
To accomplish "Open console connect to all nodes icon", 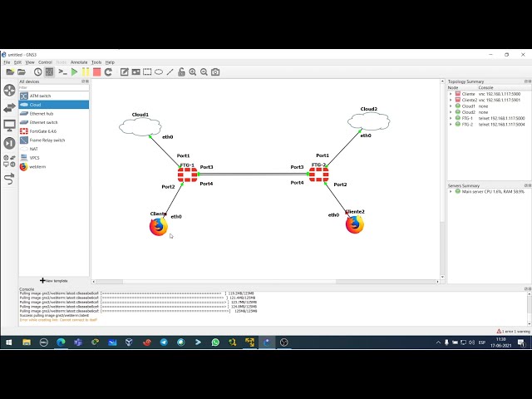I will [x=62, y=72].
